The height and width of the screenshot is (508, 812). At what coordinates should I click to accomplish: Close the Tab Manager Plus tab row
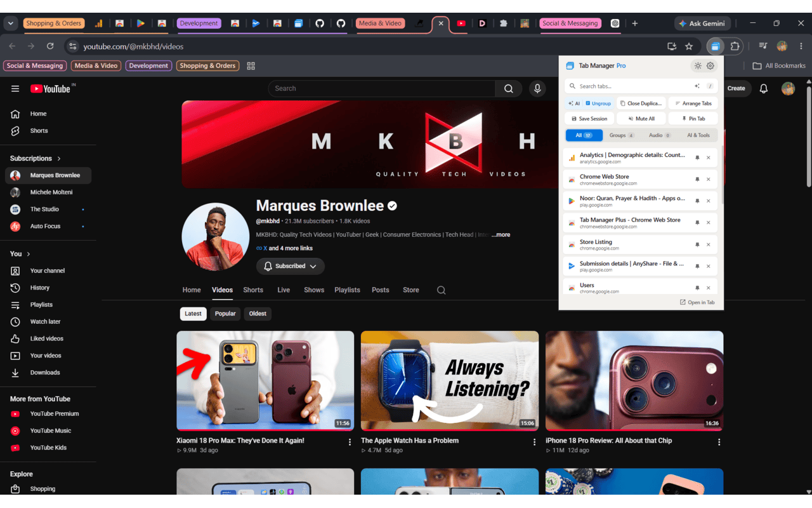[x=709, y=222]
